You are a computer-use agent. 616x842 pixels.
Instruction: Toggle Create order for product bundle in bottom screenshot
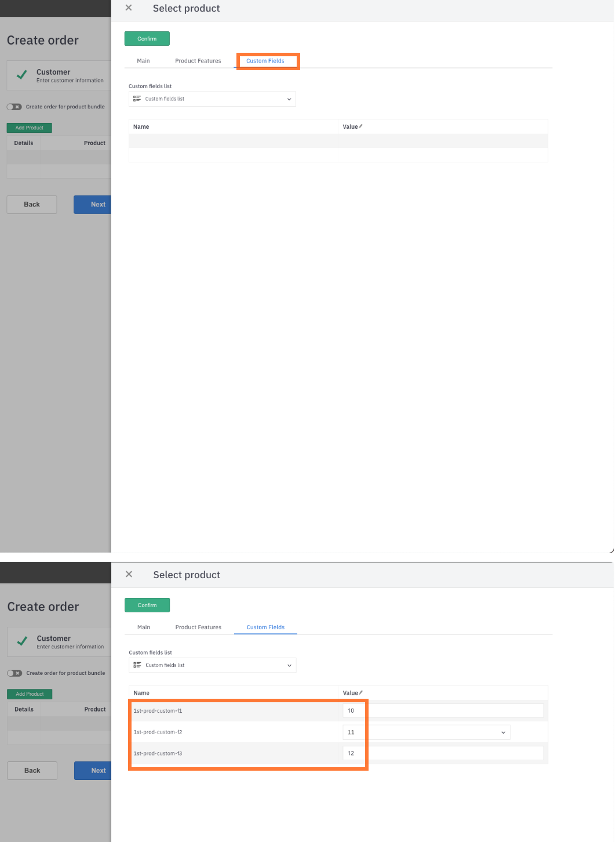click(14, 673)
